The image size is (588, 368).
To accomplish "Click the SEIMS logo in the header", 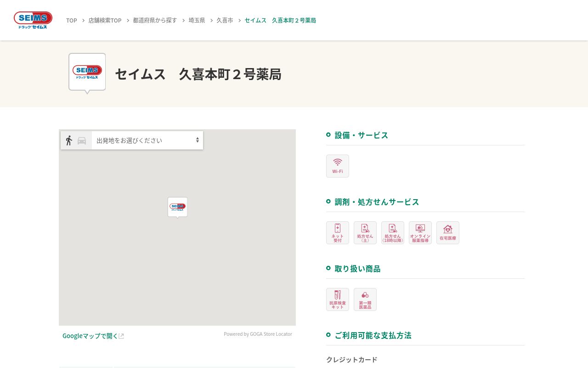I will 33,20.
